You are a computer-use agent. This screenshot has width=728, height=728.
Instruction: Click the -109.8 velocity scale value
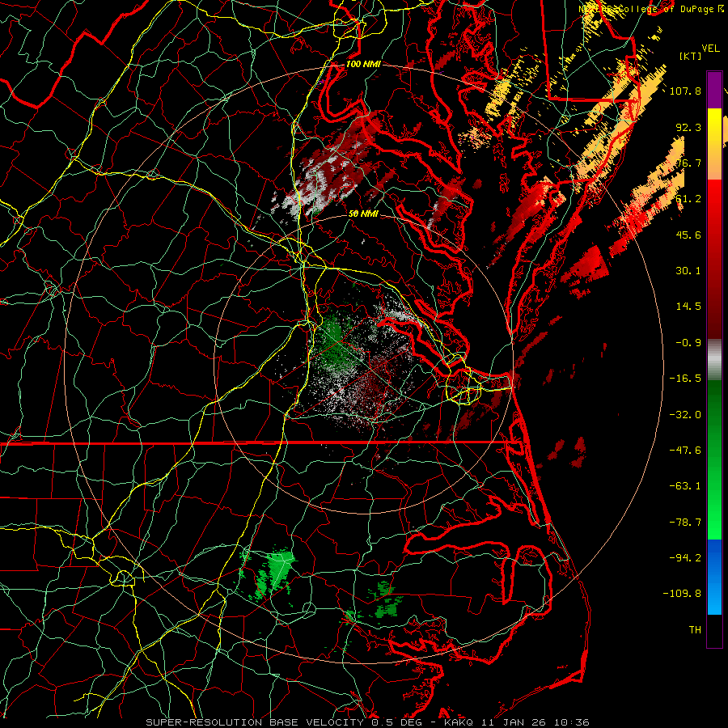[x=682, y=594]
